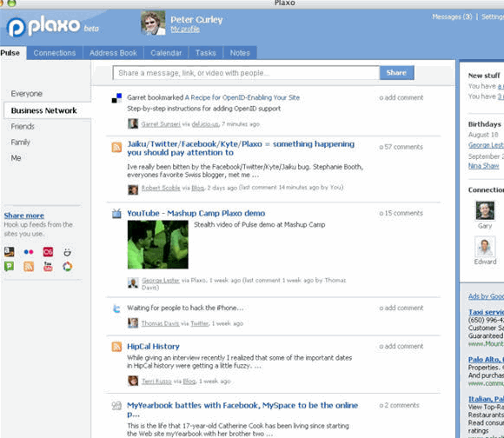Image resolution: width=504 pixels, height=438 pixels.
Task: Play the Mashup Camp video thumbnail
Action: [x=158, y=244]
